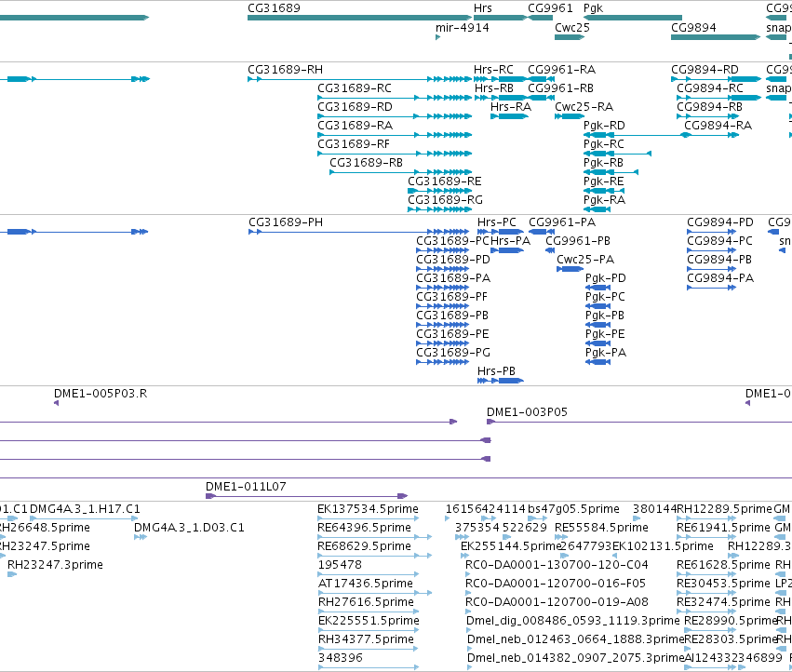Viewport: 792px width, 672px height.
Task: Select transcript CG31689-RE
Action: [x=445, y=181]
